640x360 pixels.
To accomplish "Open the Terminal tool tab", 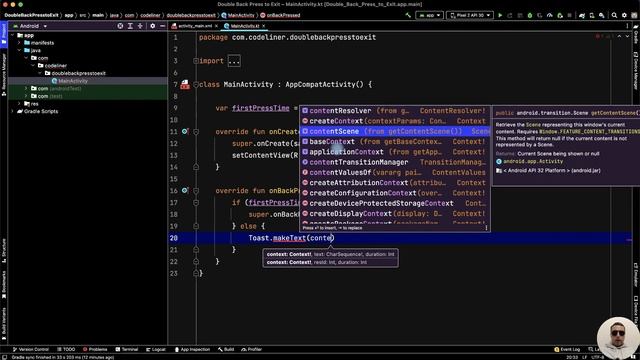I will click(127, 349).
